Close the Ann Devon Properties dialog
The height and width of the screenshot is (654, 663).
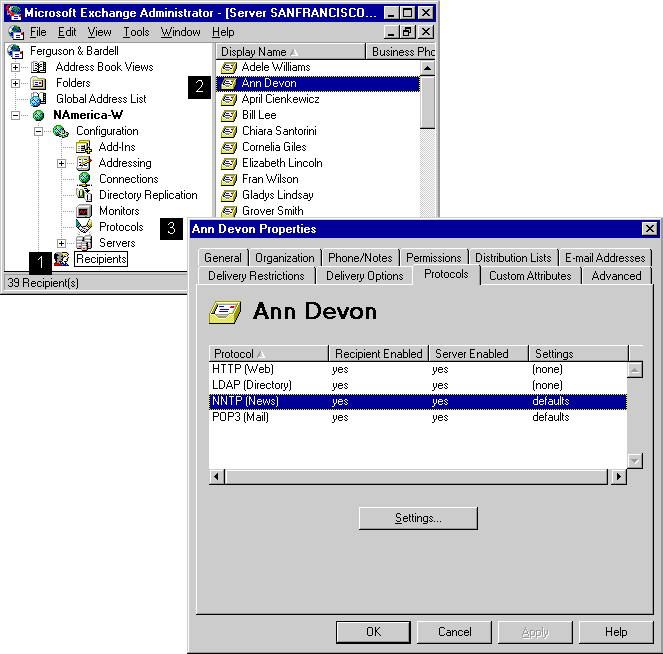pyautogui.click(x=649, y=229)
